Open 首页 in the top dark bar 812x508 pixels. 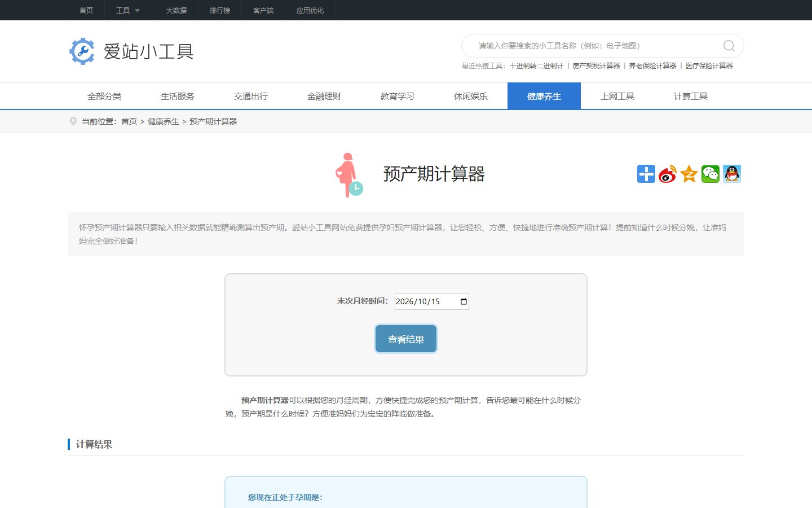click(x=86, y=10)
